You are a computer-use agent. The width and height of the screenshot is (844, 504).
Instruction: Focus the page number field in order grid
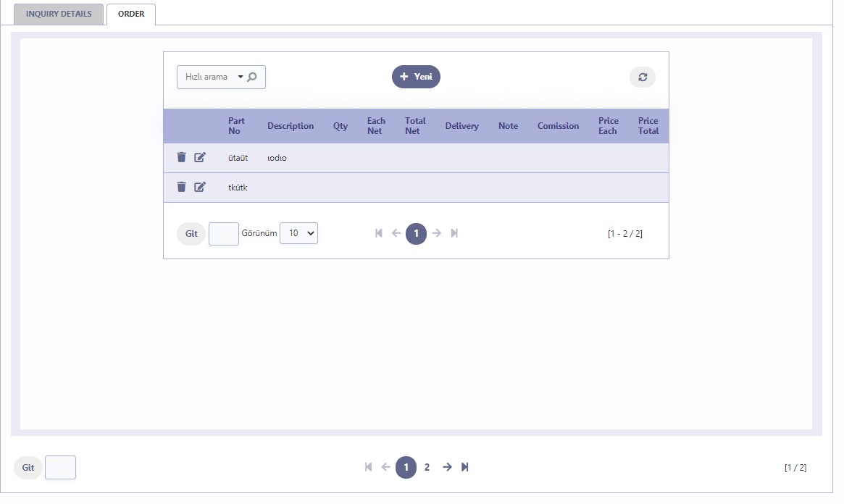(x=223, y=234)
